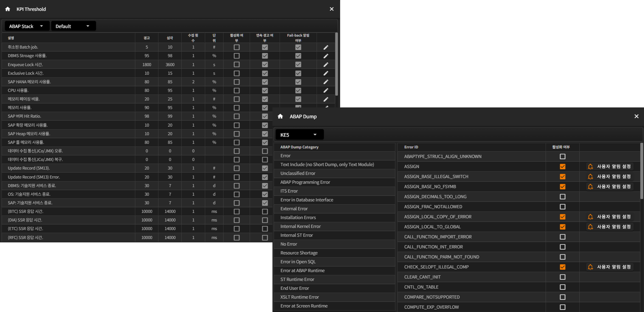
Task: Toggle 연속 경고 checkbox for (BTC) SSR 응답 시간
Action: tap(265, 212)
